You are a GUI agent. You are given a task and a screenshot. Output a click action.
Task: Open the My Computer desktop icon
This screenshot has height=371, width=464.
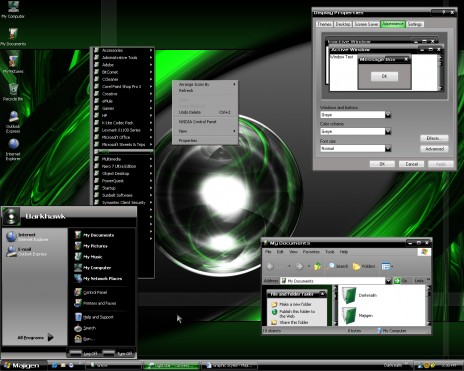coord(13,9)
